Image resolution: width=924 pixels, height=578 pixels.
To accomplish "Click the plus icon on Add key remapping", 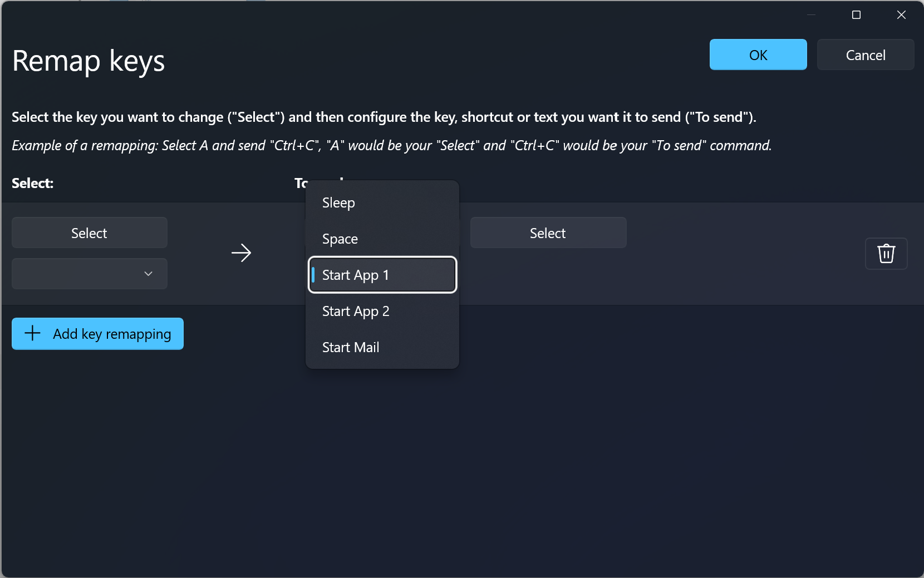I will [32, 334].
